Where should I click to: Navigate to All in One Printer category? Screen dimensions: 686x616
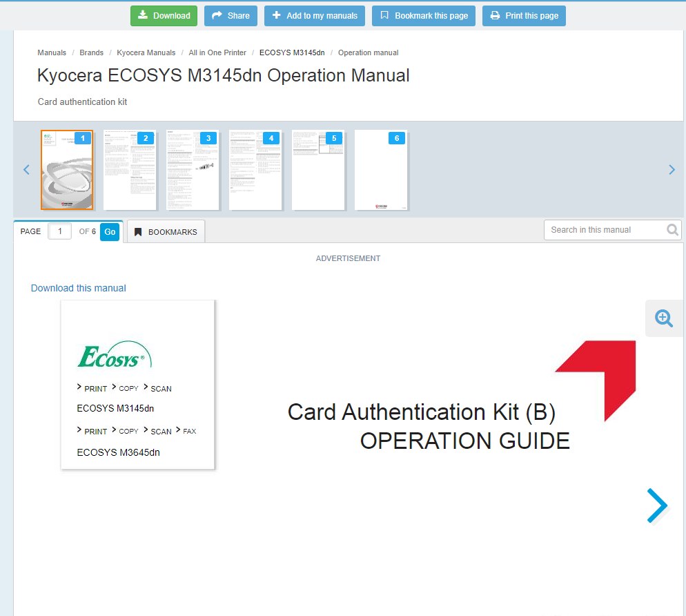tap(217, 52)
